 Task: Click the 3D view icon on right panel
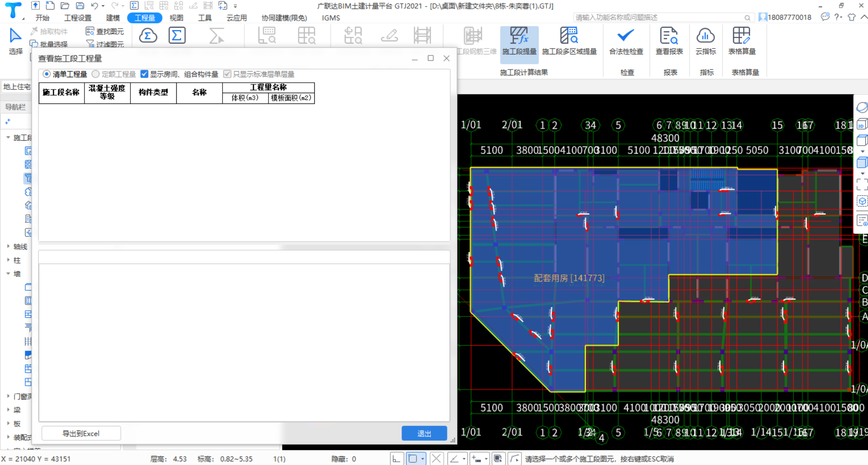862,124
